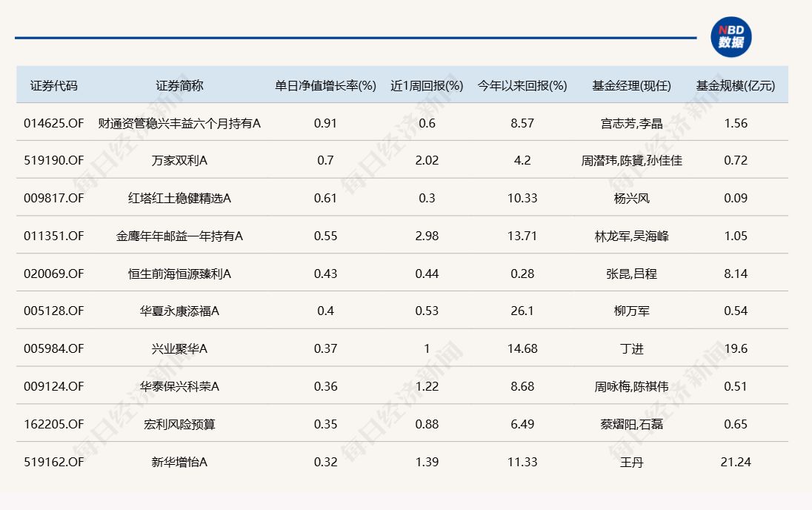Click daily growth value 0.32
812x510 pixels.
point(325,463)
